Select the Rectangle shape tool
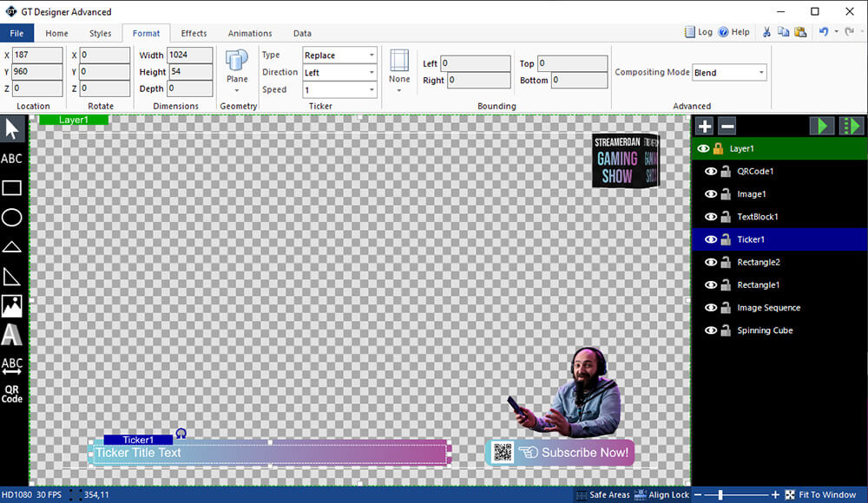Screen dimensions: 868x503 tap(12, 188)
